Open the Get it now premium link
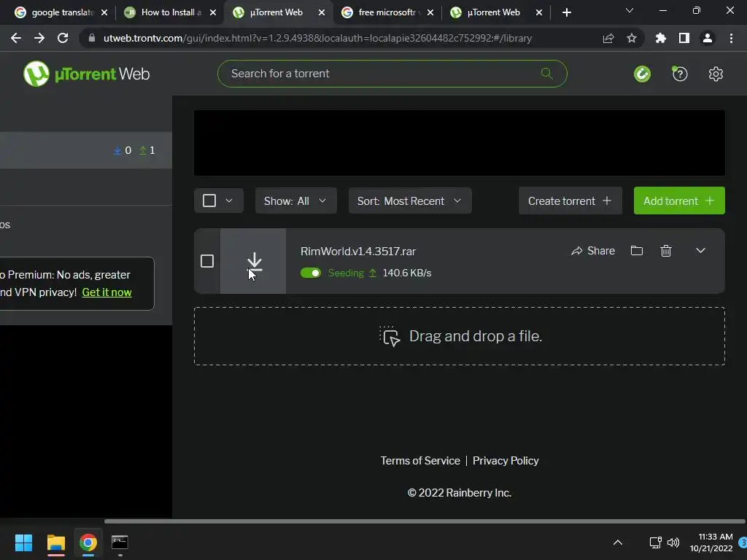 click(x=107, y=292)
